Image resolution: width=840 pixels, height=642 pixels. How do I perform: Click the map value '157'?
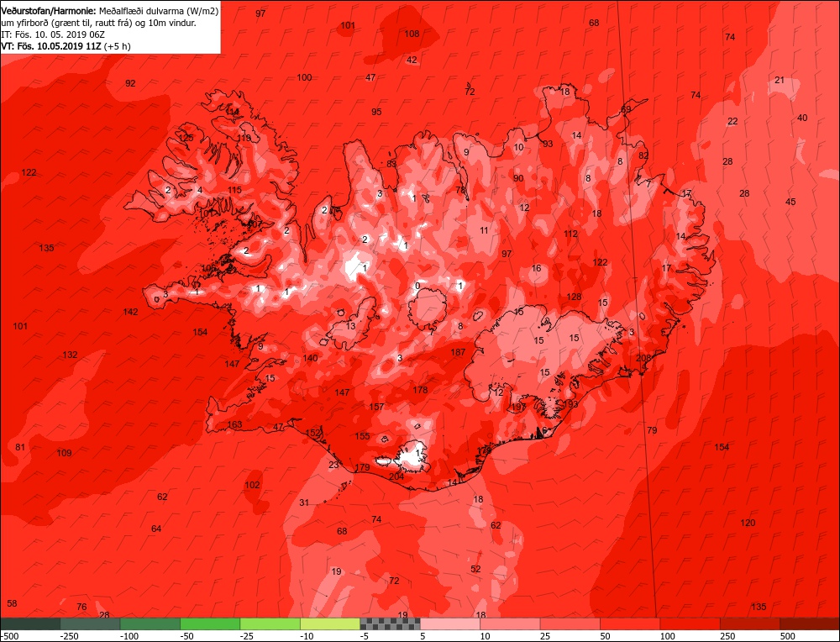coord(376,407)
